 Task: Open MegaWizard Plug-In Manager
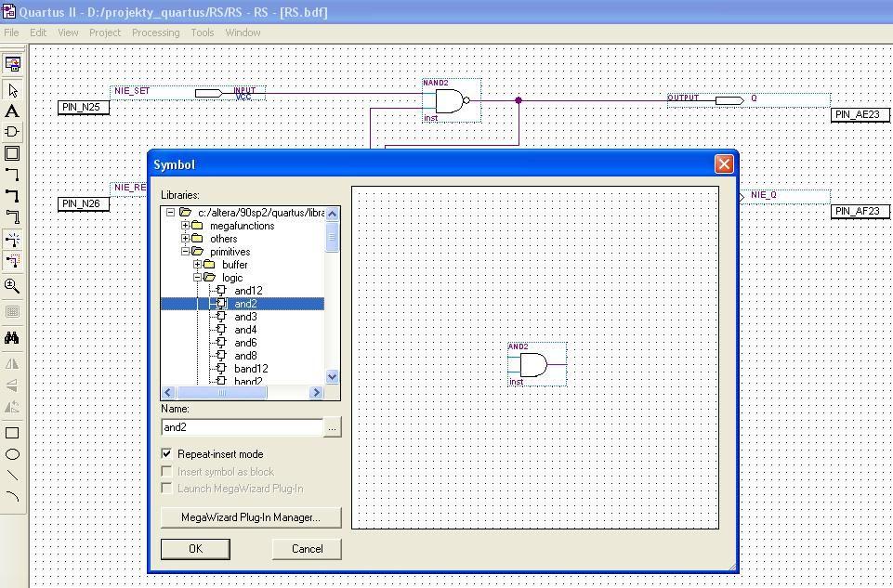[x=251, y=517]
